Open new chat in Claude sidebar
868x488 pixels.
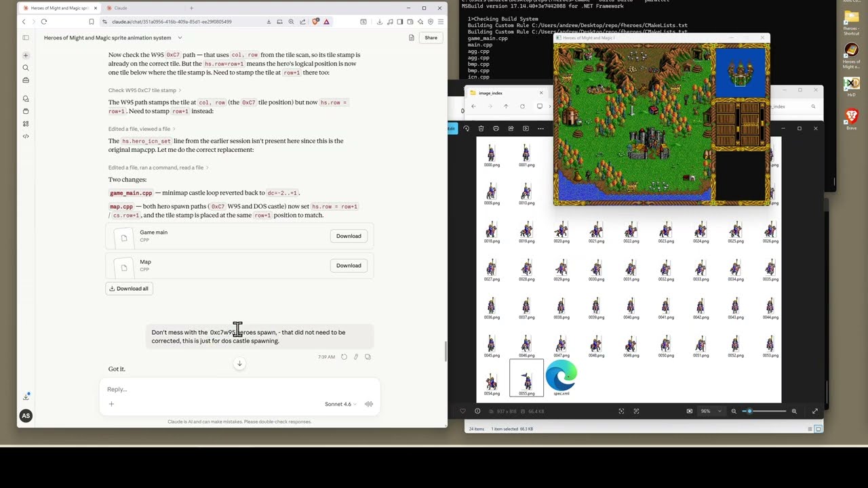pyautogui.click(x=26, y=56)
